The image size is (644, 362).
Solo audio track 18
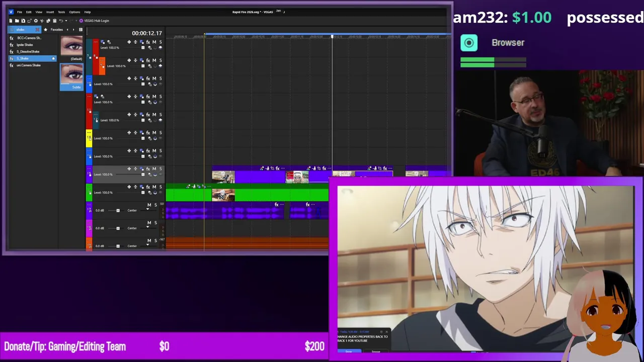pyautogui.click(x=155, y=223)
